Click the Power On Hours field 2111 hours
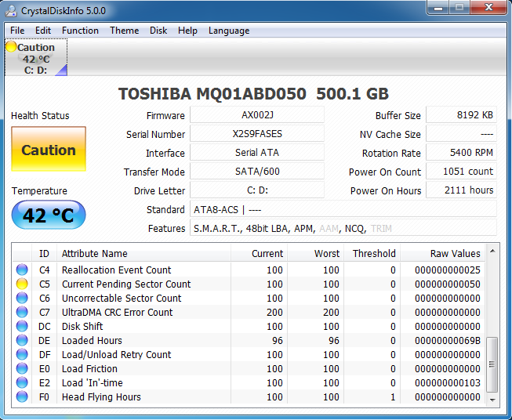The width and height of the screenshot is (512, 420). click(461, 190)
